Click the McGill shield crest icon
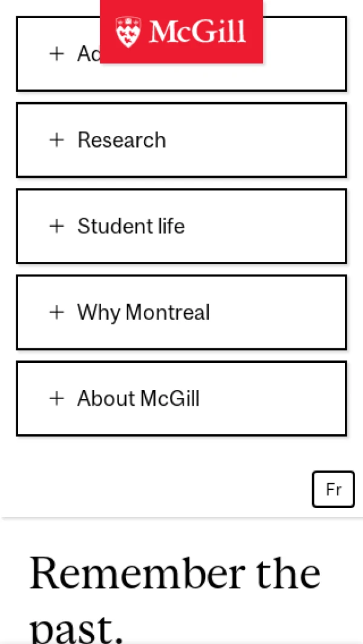The height and width of the screenshot is (644, 363). click(x=128, y=31)
